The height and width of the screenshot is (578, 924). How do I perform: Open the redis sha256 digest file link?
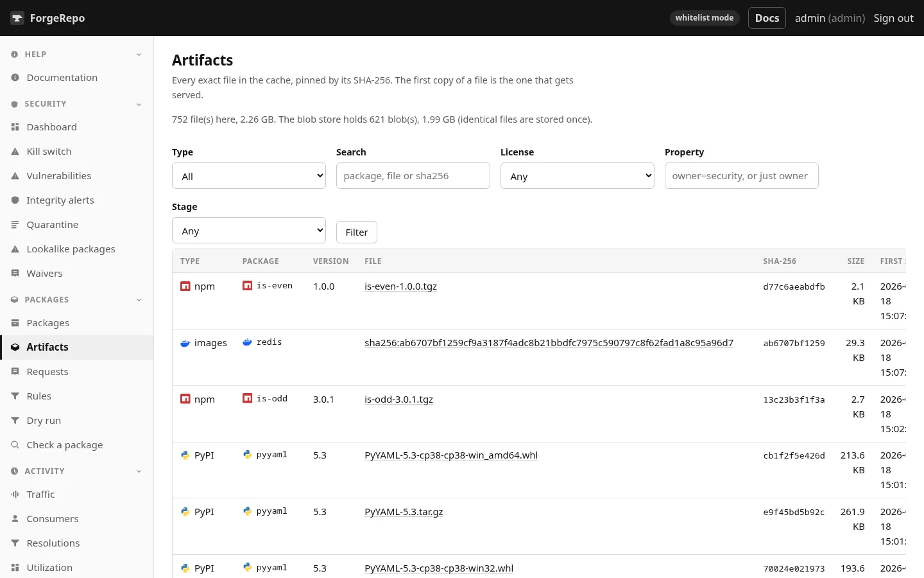549,343
